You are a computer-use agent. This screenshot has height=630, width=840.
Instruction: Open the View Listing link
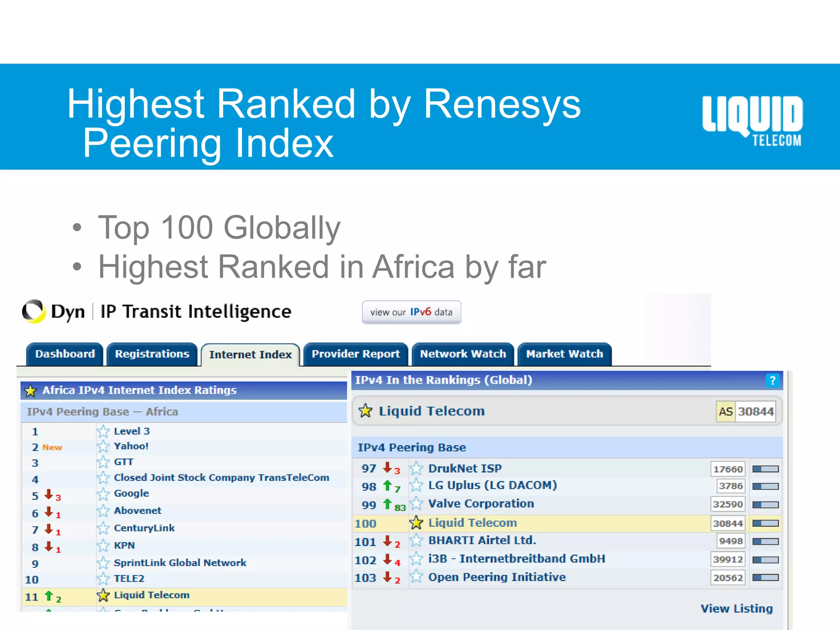pos(737,609)
